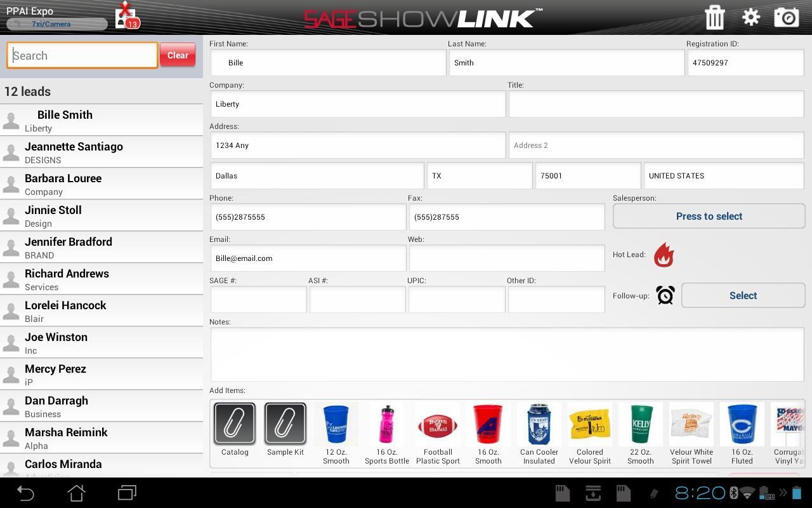Tap the Other ID field

[556, 300]
